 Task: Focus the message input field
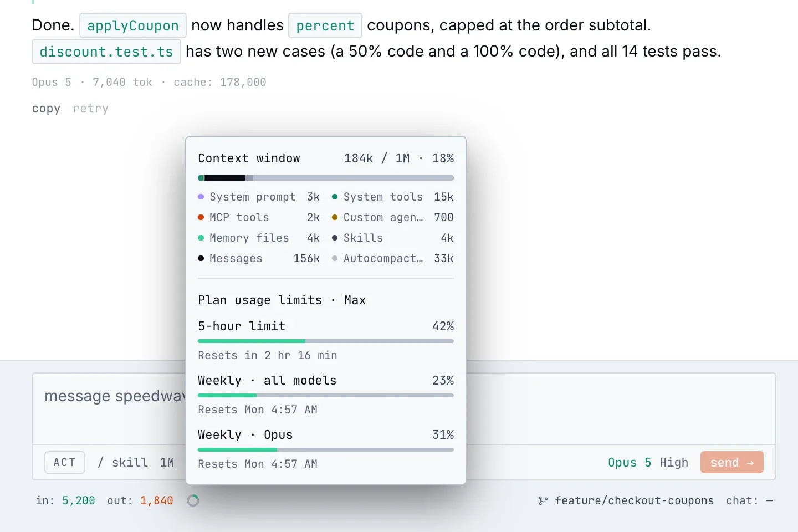(403, 409)
